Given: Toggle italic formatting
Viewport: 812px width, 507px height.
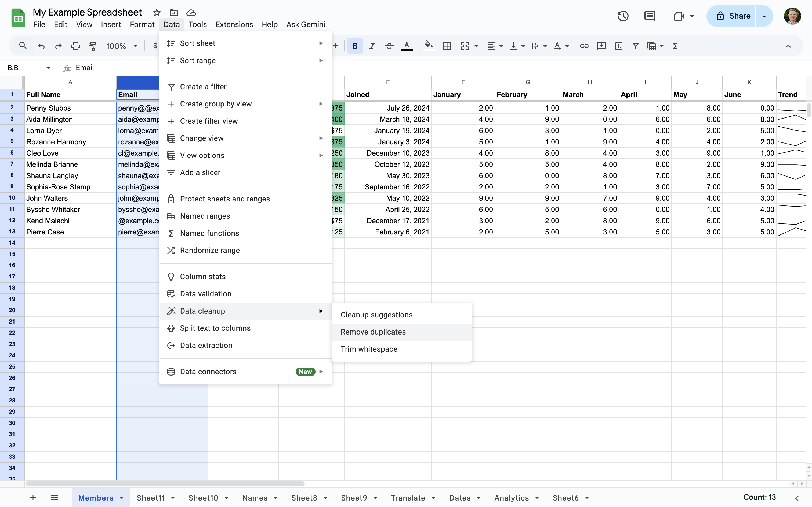Looking at the screenshot, I should click(372, 46).
